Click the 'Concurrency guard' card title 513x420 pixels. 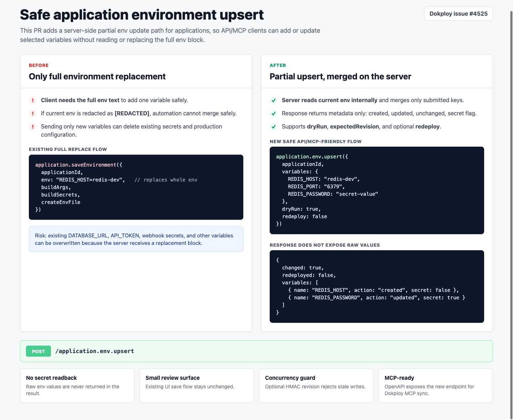[290, 378]
